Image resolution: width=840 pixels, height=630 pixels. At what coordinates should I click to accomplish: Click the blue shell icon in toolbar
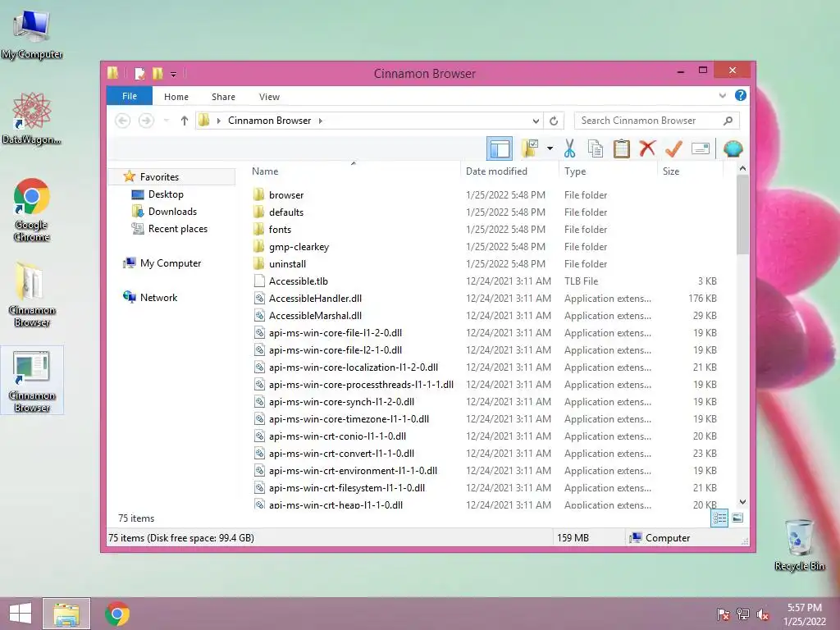tap(733, 148)
